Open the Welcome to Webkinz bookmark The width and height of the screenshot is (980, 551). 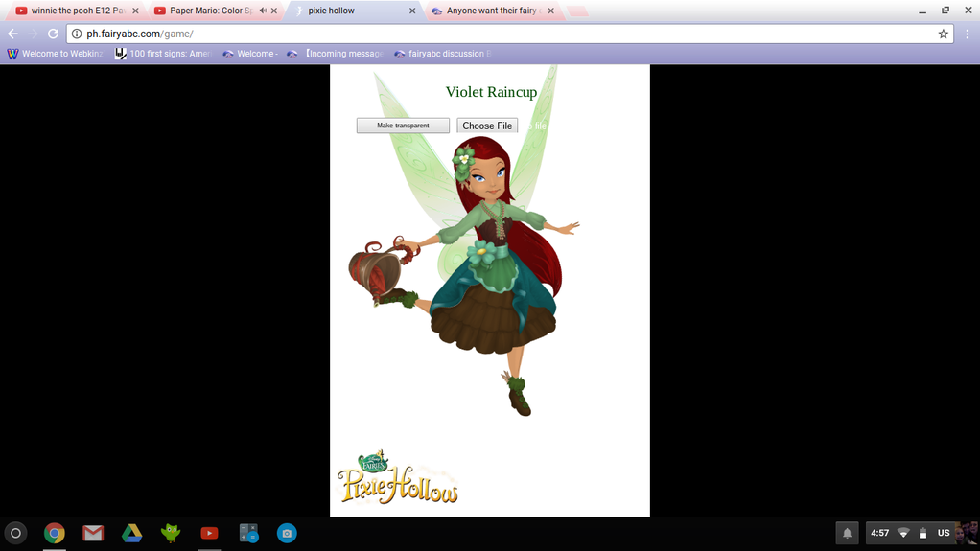click(55, 54)
